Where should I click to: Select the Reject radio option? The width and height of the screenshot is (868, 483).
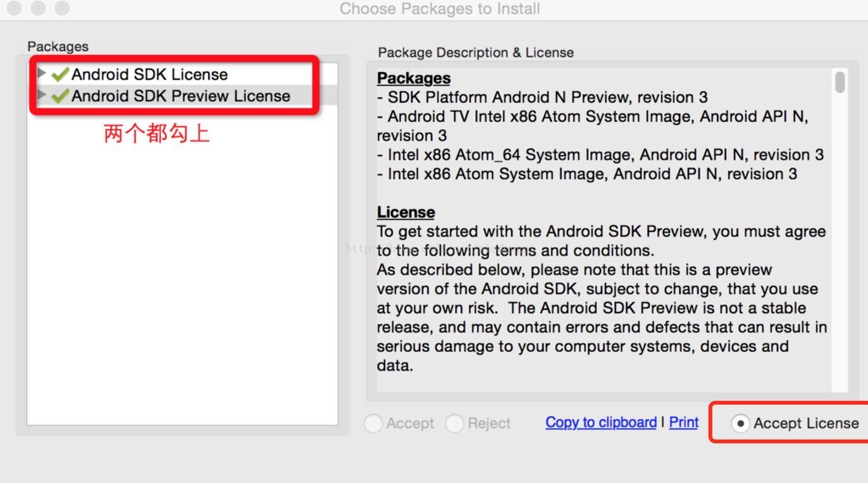click(x=454, y=424)
